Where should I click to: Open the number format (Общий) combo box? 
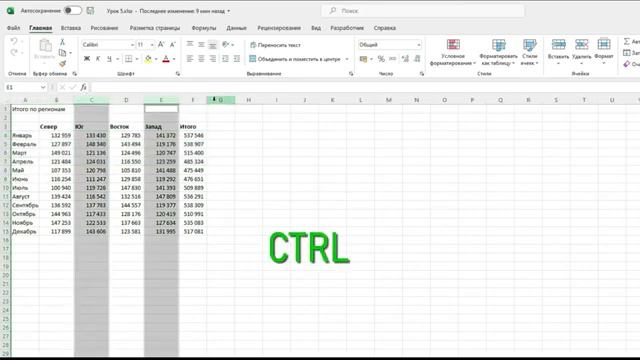click(389, 44)
